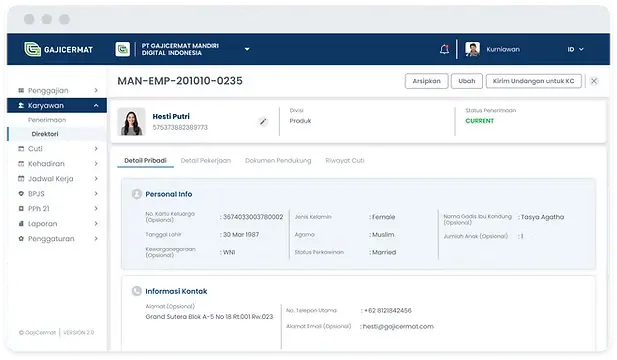Viewport: 617px width, 360px height.
Task: Expand the Cuti menu chevron
Action: pyautogui.click(x=96, y=149)
